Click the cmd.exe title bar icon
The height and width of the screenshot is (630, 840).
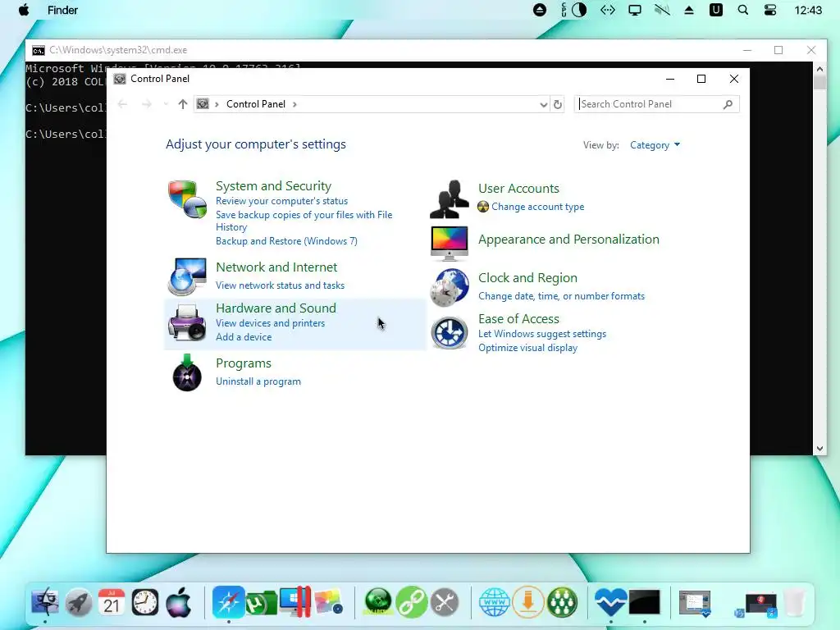pyautogui.click(x=38, y=50)
